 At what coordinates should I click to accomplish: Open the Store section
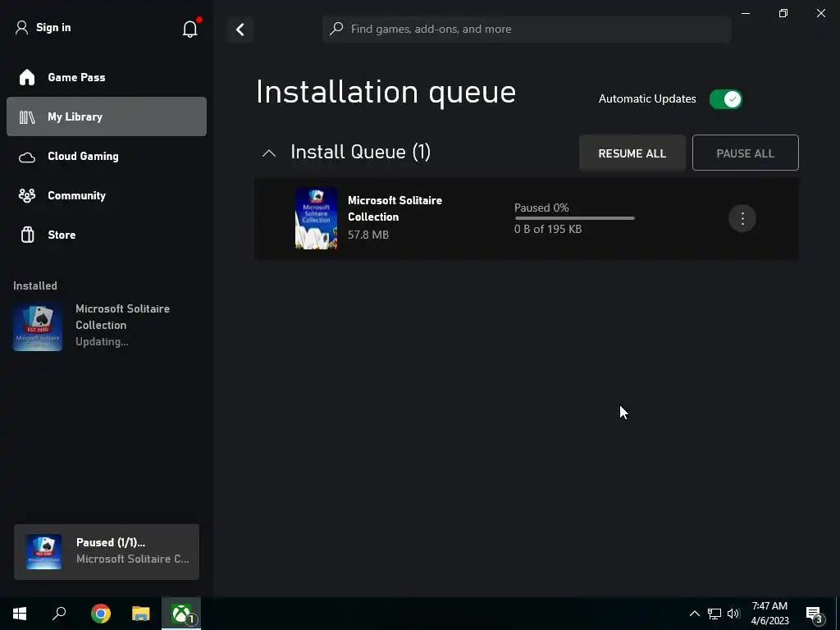[107, 235]
